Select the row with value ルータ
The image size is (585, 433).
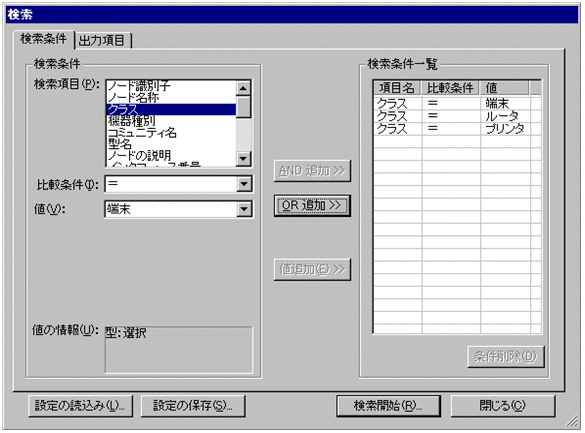(x=457, y=116)
